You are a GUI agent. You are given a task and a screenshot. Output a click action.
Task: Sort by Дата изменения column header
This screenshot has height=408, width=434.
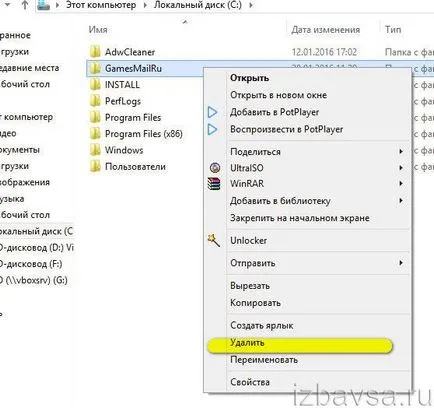click(325, 30)
